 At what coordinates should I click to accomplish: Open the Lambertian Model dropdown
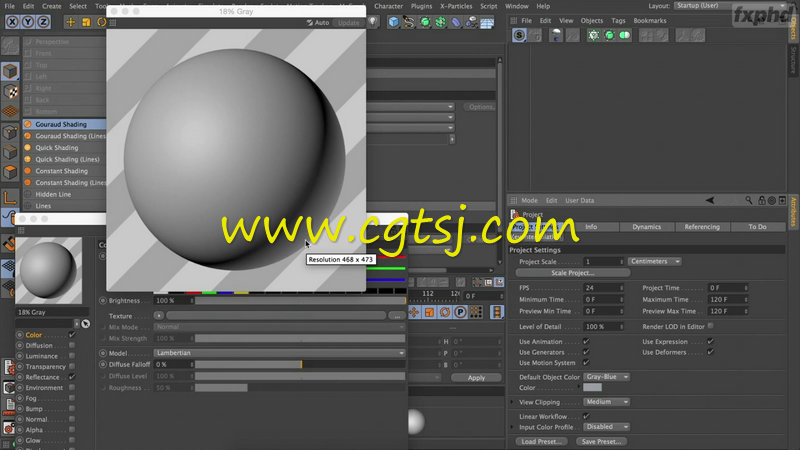(280, 353)
